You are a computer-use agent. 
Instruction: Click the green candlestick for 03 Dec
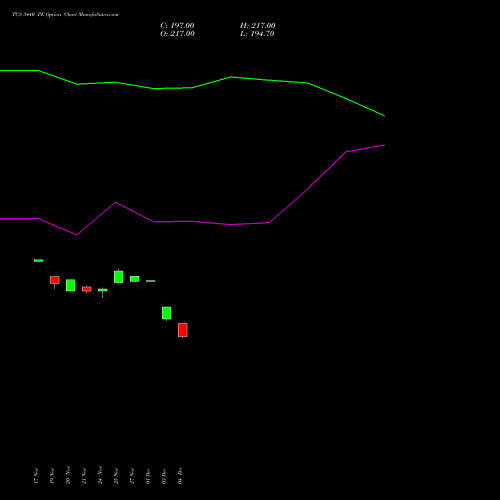tap(167, 313)
